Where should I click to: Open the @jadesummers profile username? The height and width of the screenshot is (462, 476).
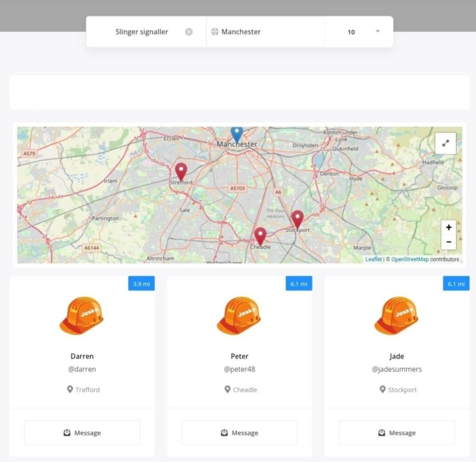pyautogui.click(x=397, y=370)
